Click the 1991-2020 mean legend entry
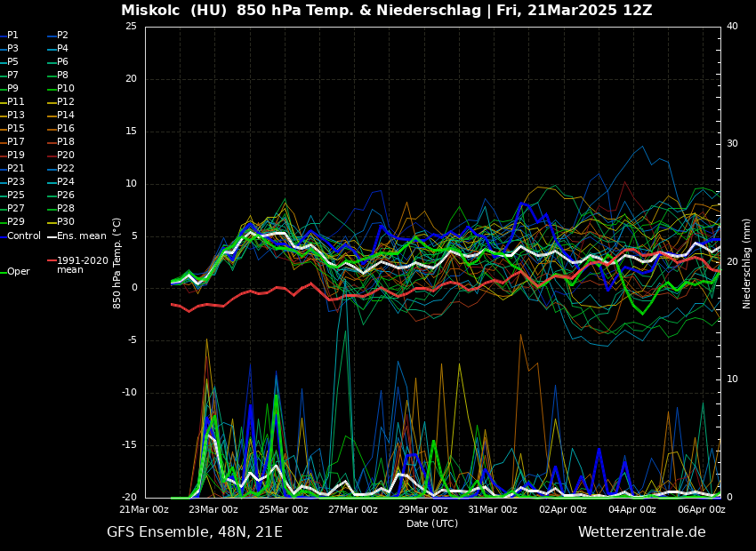The image size is (756, 551). (x=82, y=265)
